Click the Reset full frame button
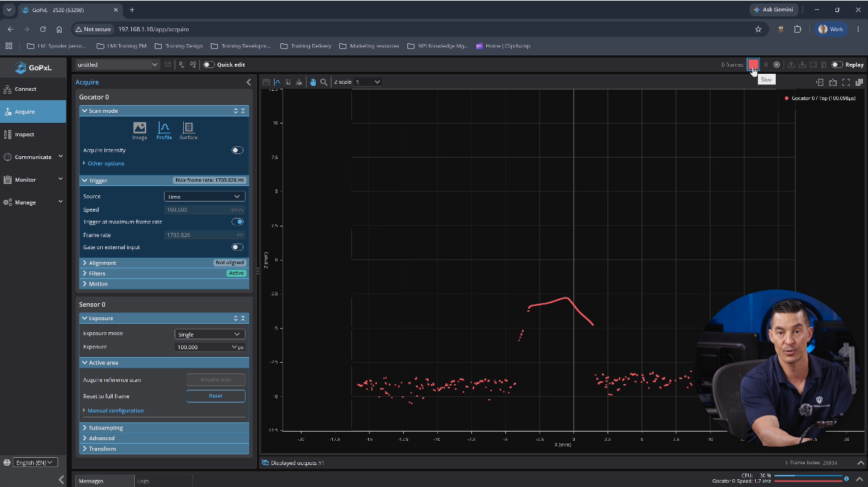The width and height of the screenshot is (868, 487). point(216,396)
